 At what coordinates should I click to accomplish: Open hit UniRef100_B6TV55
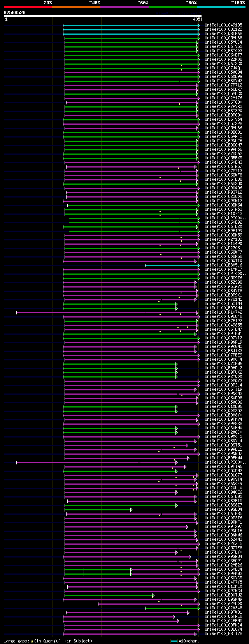pos(223,47)
